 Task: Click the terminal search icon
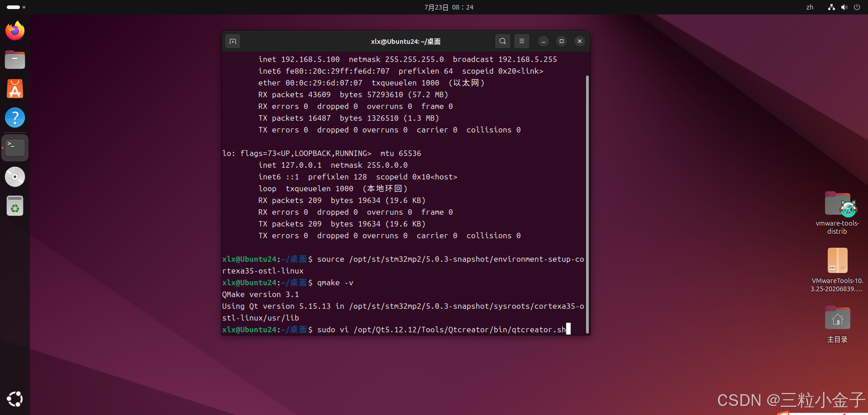click(x=502, y=41)
